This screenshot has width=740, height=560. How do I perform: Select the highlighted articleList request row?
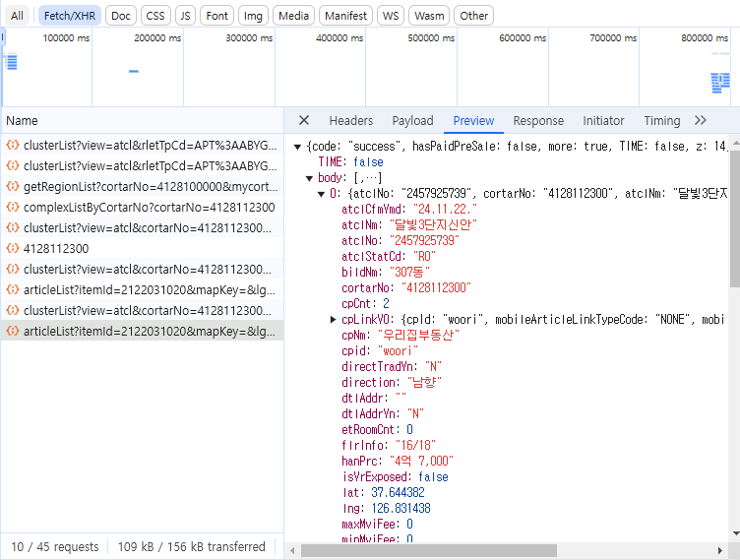click(x=142, y=331)
